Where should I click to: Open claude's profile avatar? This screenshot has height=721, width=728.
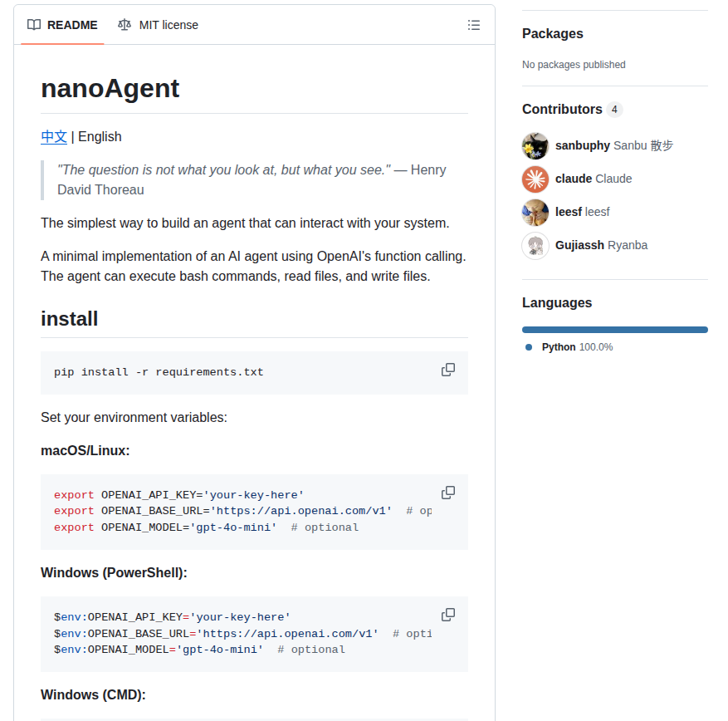535,179
